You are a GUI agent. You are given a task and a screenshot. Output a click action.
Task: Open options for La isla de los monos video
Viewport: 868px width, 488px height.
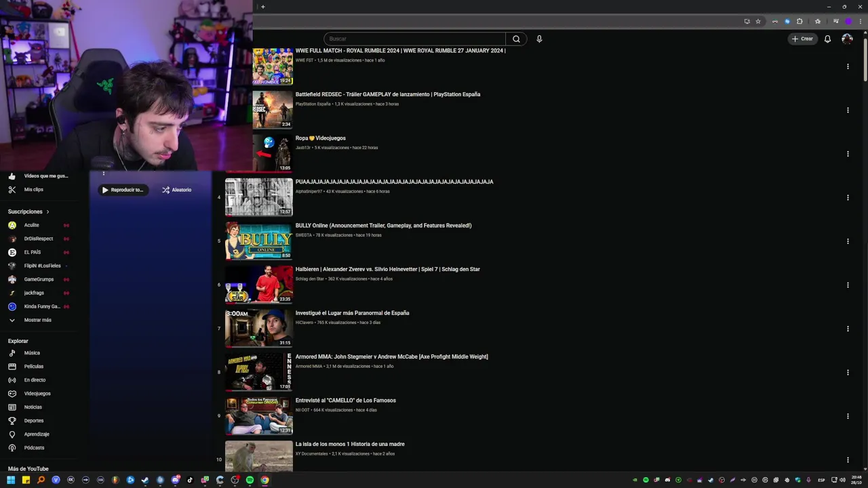(848, 460)
